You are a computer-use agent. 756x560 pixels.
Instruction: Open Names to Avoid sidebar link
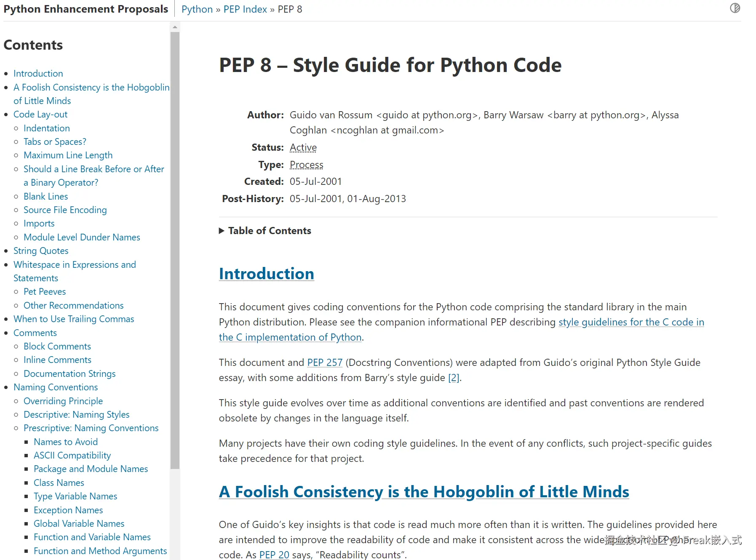(x=66, y=442)
